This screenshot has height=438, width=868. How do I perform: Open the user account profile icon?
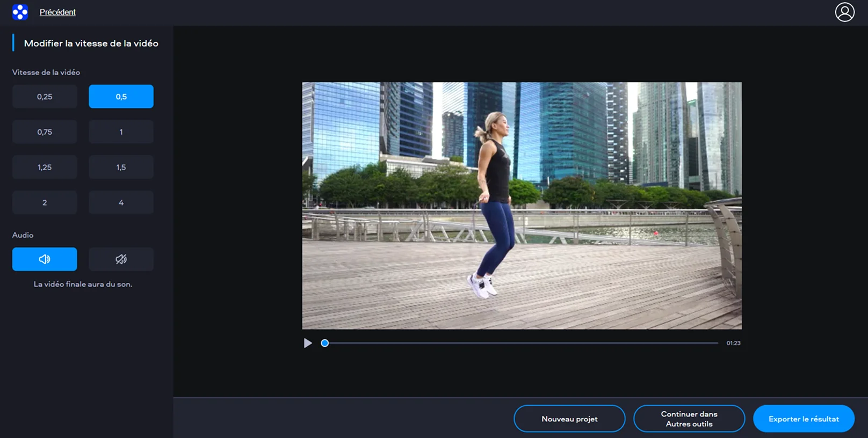coord(844,12)
